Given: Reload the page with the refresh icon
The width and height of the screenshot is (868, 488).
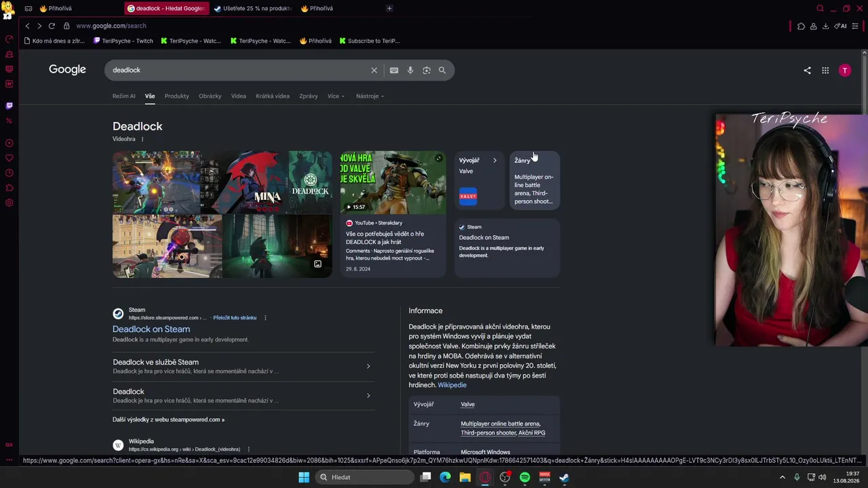Looking at the screenshot, I should pyautogui.click(x=52, y=26).
